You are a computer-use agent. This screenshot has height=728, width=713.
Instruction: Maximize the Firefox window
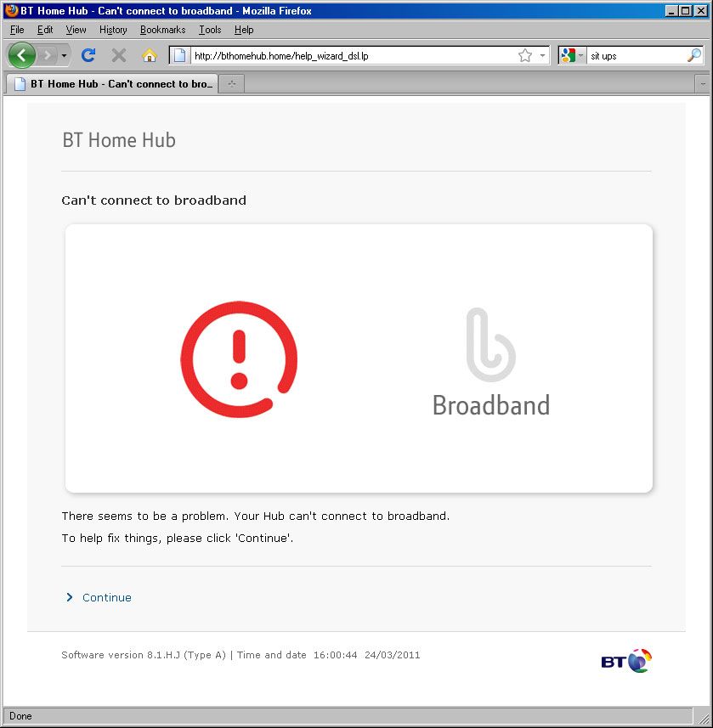(685, 11)
